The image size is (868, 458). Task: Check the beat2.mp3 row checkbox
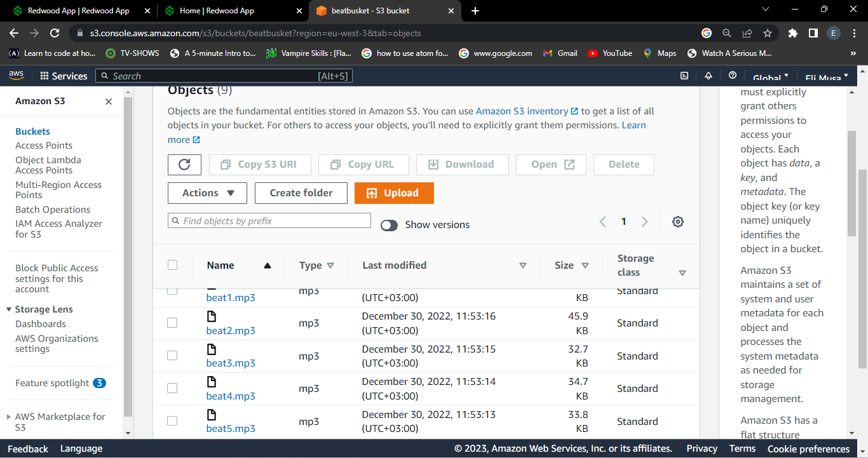click(x=172, y=323)
